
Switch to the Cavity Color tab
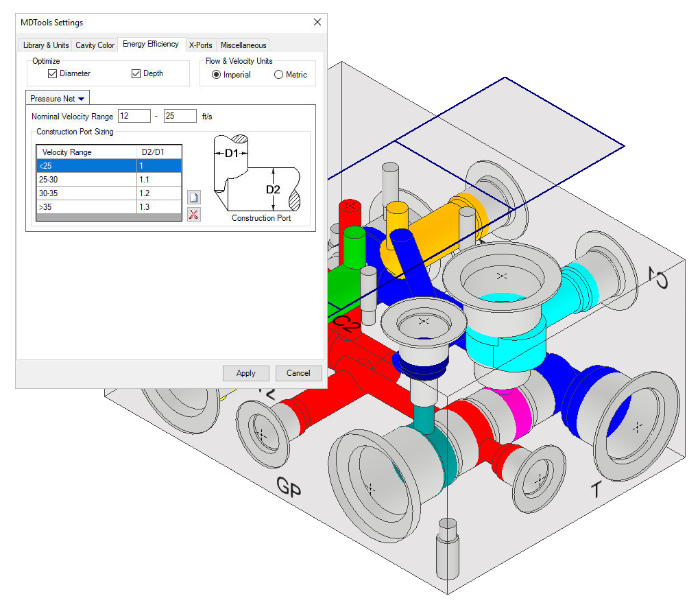tap(95, 45)
